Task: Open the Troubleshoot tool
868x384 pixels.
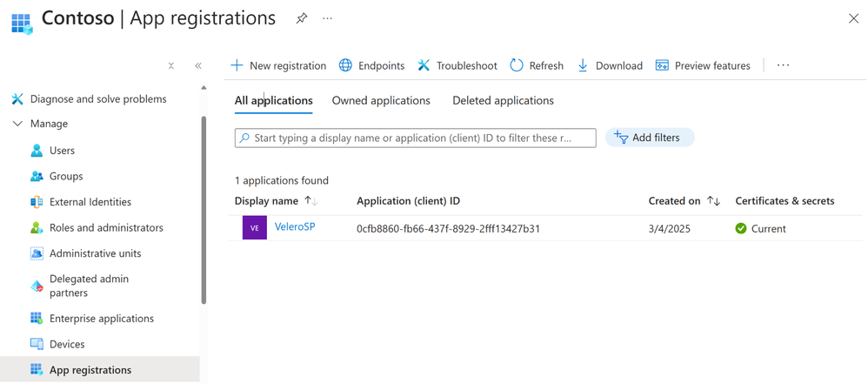Action: click(457, 65)
